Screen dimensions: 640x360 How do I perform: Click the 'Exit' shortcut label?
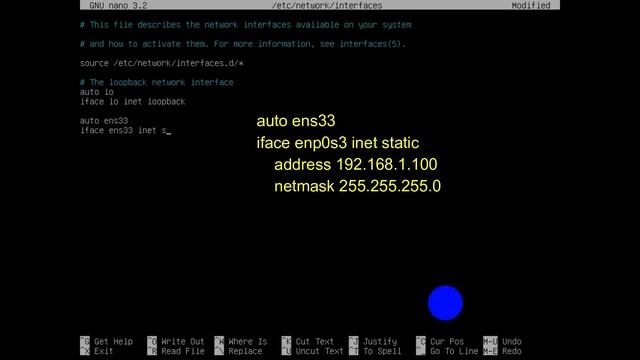[104, 351]
